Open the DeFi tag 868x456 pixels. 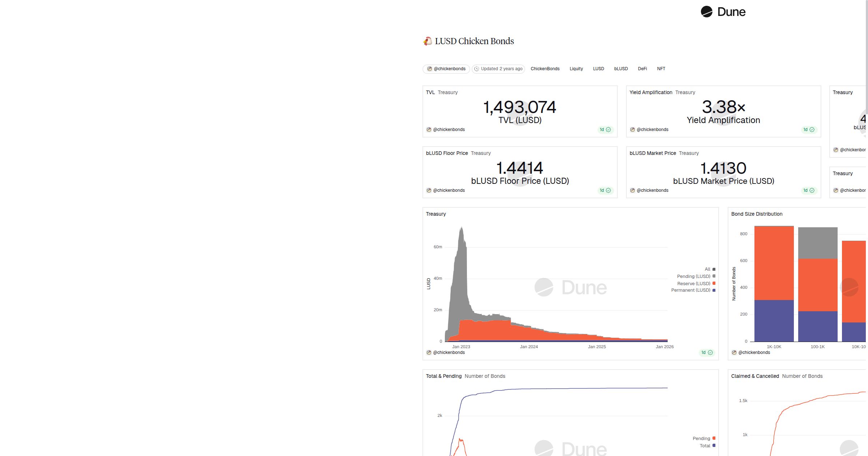[x=642, y=69]
